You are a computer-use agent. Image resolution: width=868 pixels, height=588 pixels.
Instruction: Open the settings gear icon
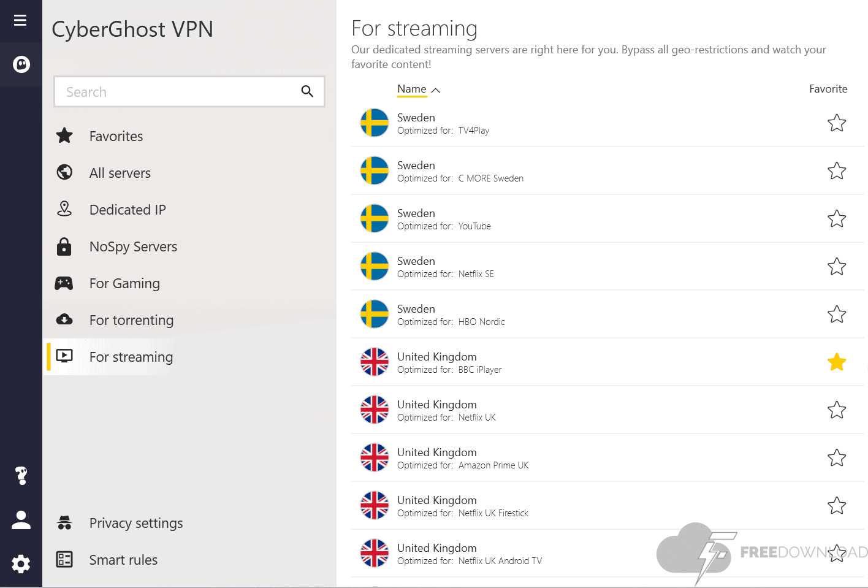[x=21, y=563]
